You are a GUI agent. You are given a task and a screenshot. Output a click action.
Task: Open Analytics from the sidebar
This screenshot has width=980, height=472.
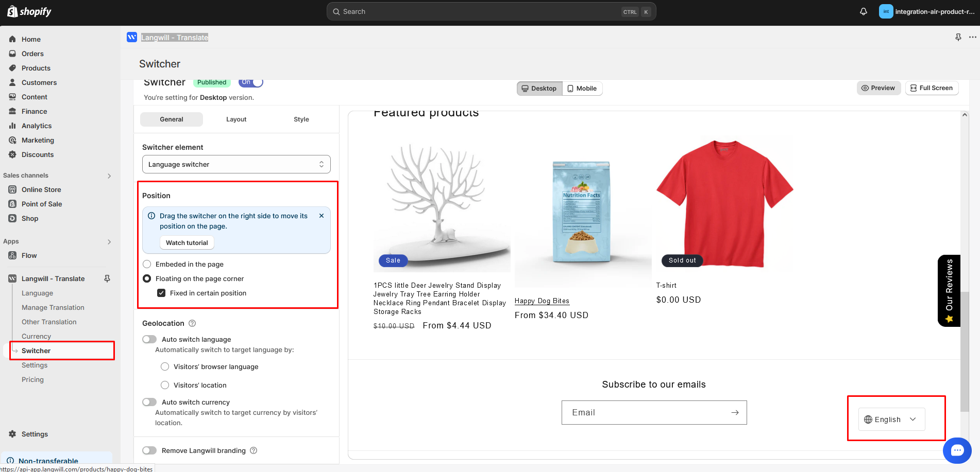tap(37, 126)
